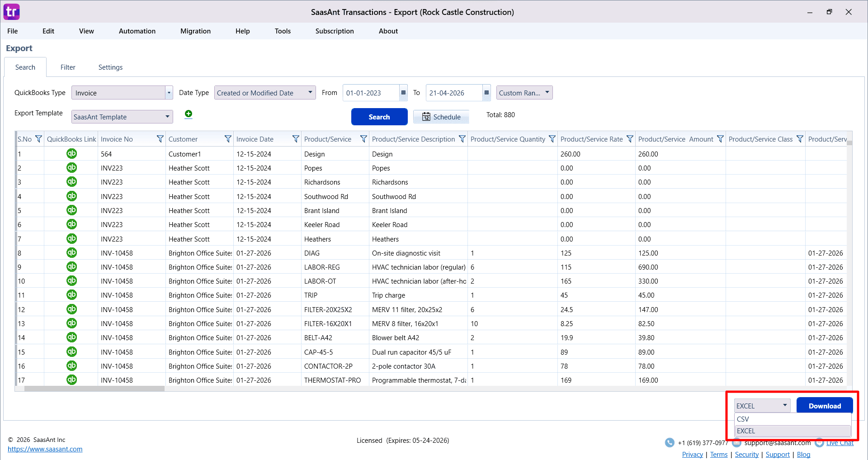Select the 690.00 amount cell
The image size is (868, 460).
tap(680, 267)
